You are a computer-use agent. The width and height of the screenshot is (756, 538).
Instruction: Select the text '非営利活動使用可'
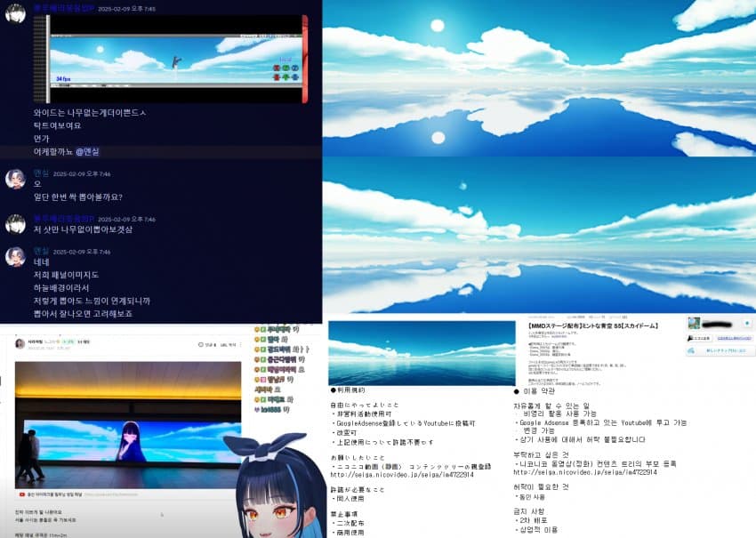pos(364,414)
